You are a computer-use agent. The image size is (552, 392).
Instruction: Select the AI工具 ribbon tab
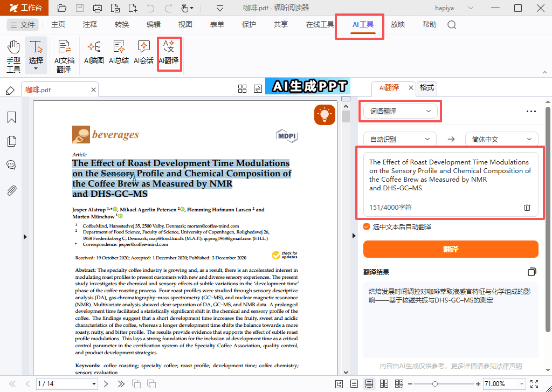coord(363,24)
